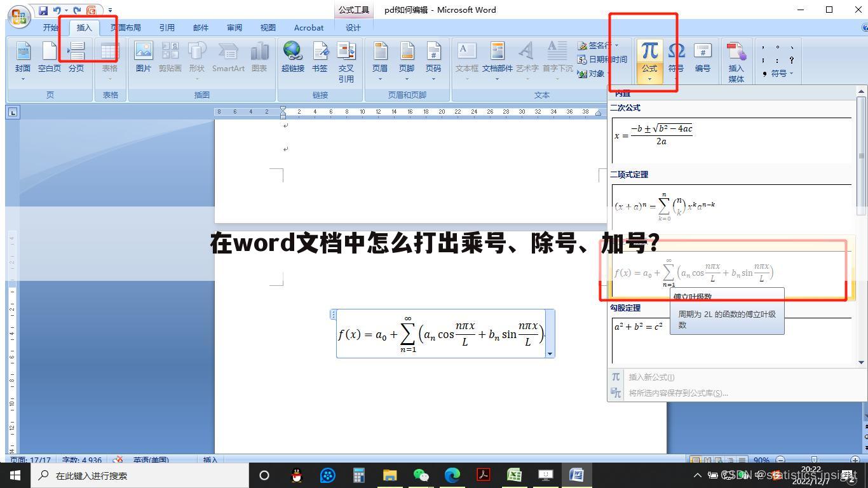The image size is (868, 488).
Task: Insert a page break (分页)
Action: point(76,57)
